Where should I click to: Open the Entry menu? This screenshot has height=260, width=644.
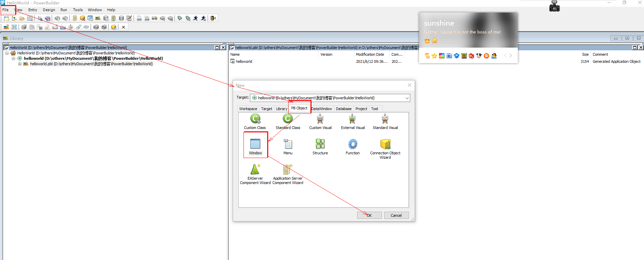pyautogui.click(x=33, y=10)
